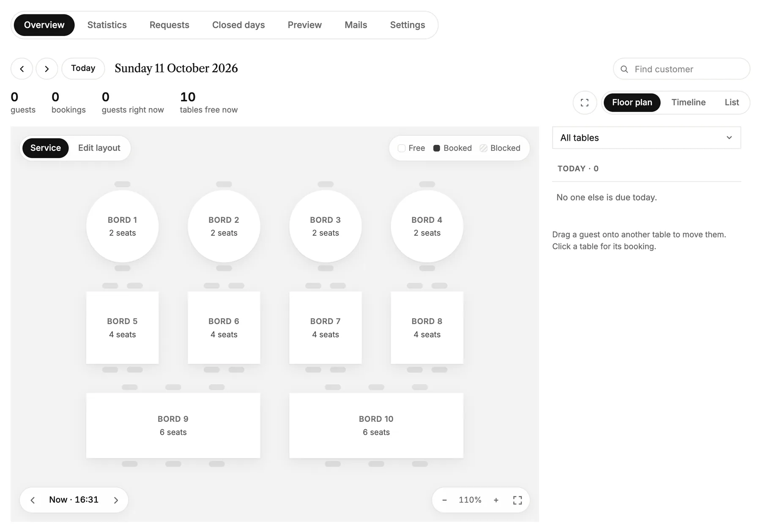Go to next day with right arrow

tap(47, 68)
